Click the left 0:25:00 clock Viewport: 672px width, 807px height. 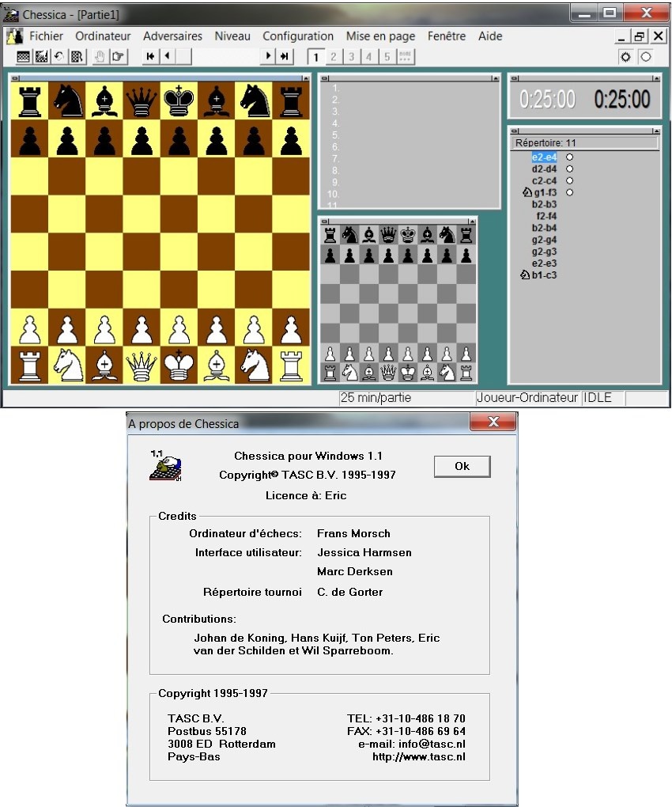pyautogui.click(x=547, y=99)
